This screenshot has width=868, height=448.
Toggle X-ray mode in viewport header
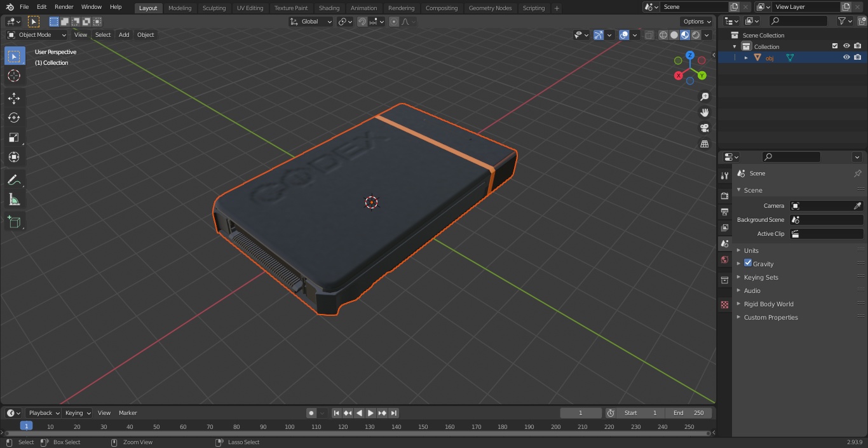tap(649, 35)
